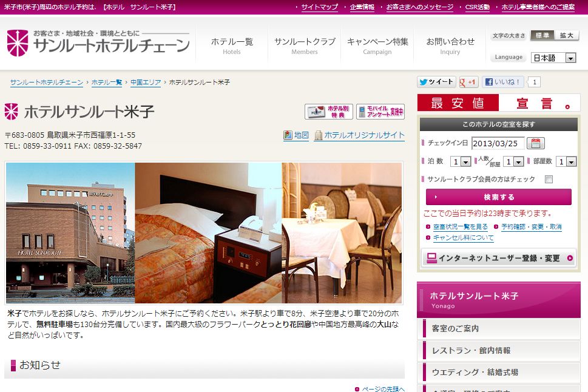This screenshot has height=392, width=588.
Task: Go to 中国エリア breadcrumb link
Action: point(146,83)
